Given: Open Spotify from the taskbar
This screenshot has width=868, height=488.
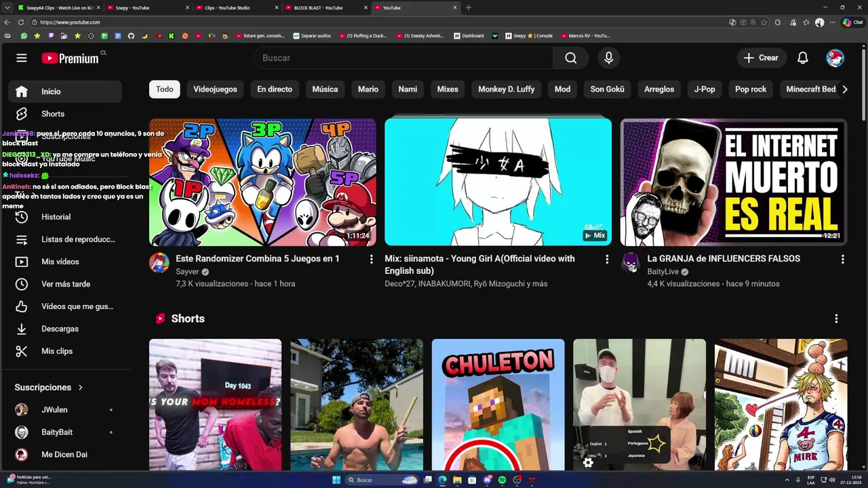Looking at the screenshot, I should pyautogui.click(x=502, y=480).
